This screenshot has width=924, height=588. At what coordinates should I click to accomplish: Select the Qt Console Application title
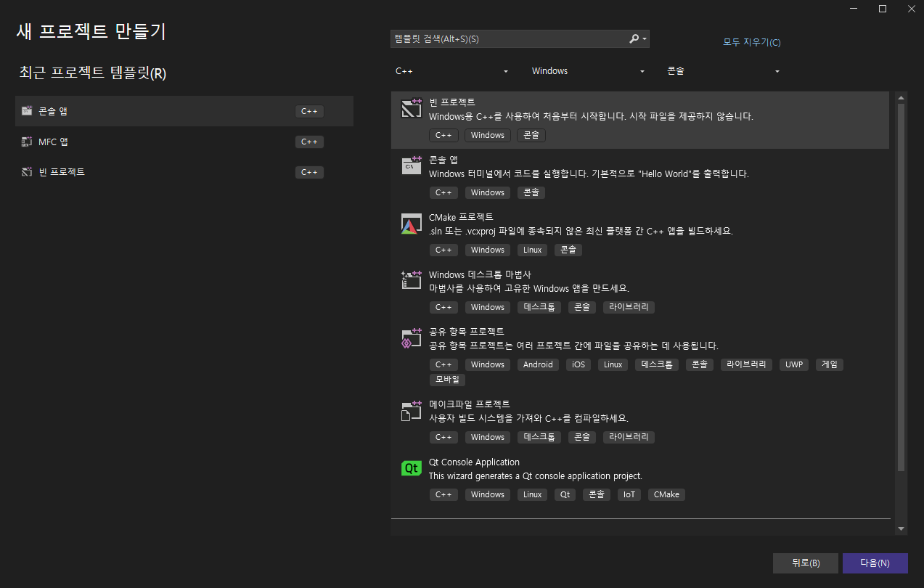pyautogui.click(x=474, y=462)
